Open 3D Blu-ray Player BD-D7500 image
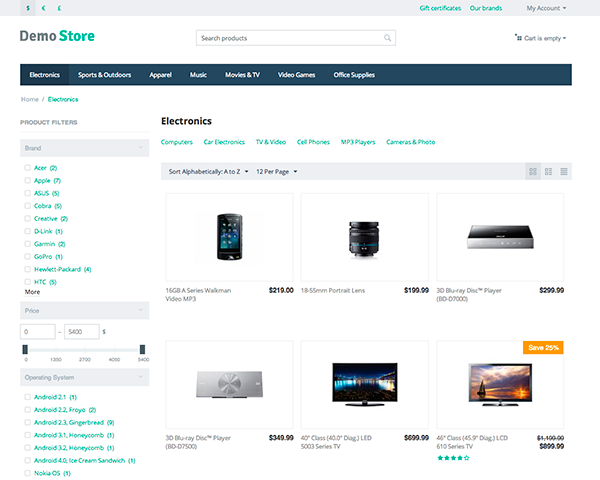Viewport: 600px width, 480px height. [x=229, y=385]
